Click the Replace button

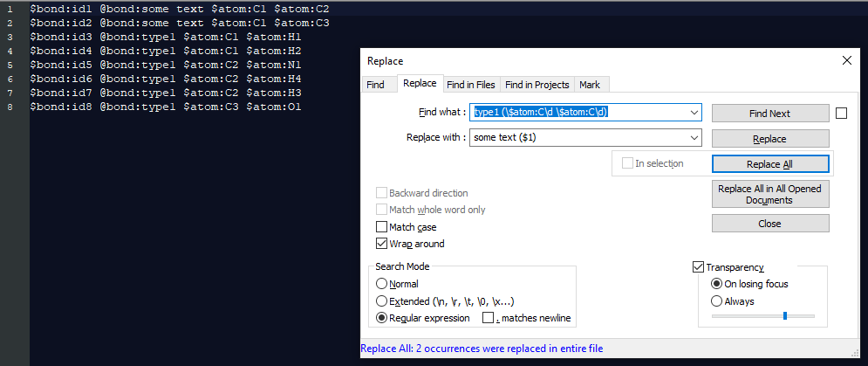pyautogui.click(x=770, y=139)
